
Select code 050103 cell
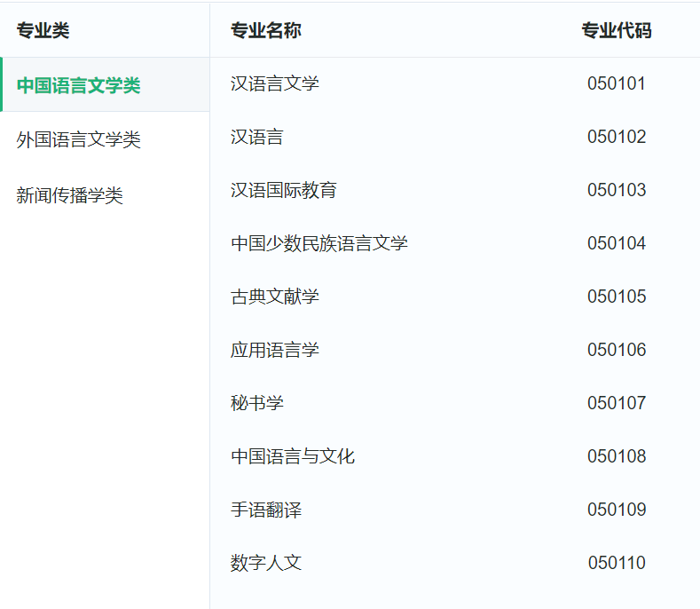tap(616, 190)
